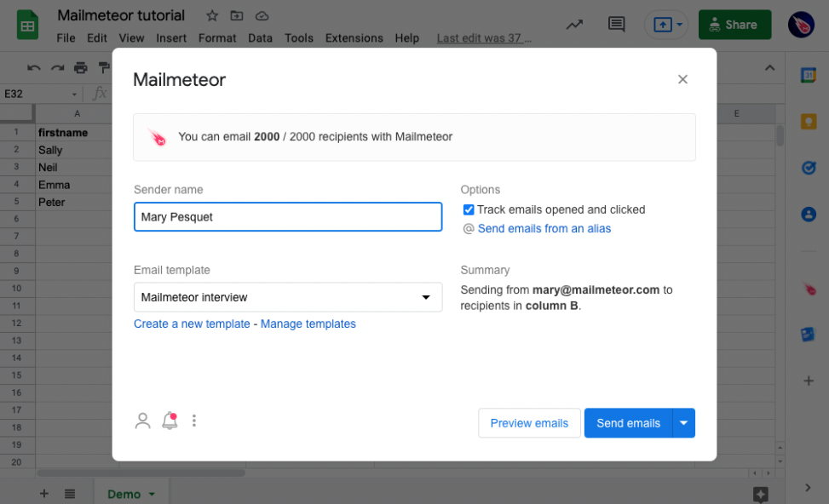Click Manage templates link
Screen dimensions: 829x504
(x=308, y=324)
